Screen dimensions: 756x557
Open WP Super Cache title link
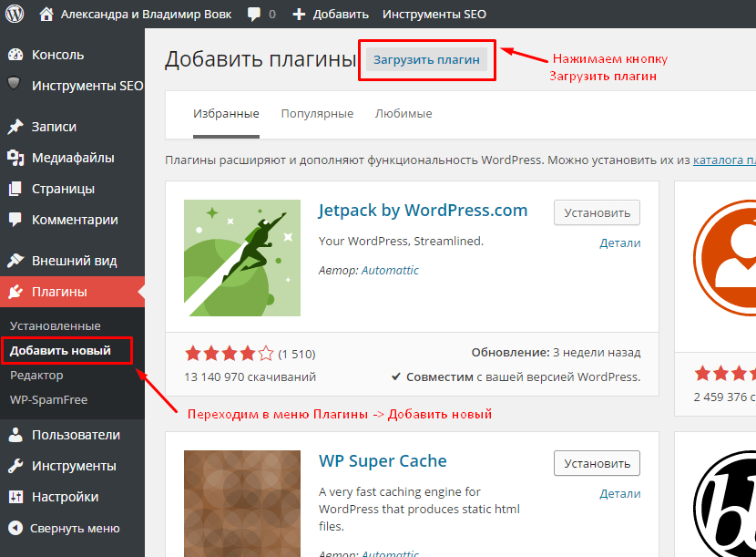383,461
